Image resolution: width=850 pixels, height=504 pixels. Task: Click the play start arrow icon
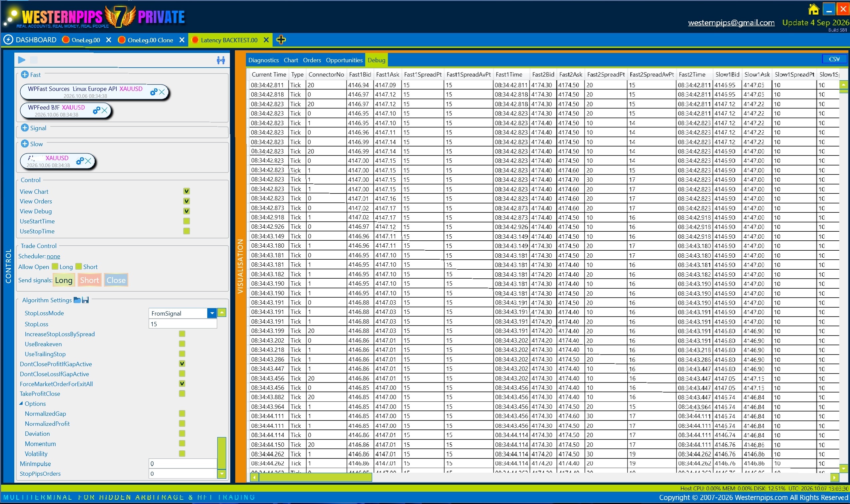pos(21,60)
